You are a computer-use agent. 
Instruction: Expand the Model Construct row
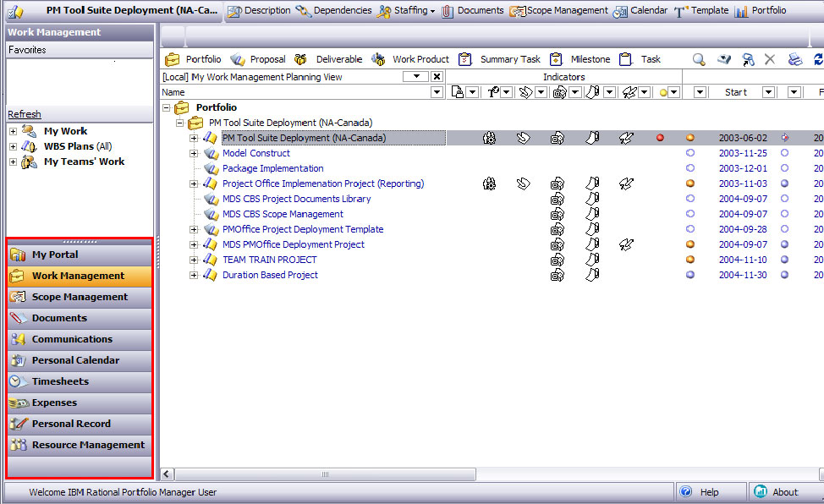point(194,153)
